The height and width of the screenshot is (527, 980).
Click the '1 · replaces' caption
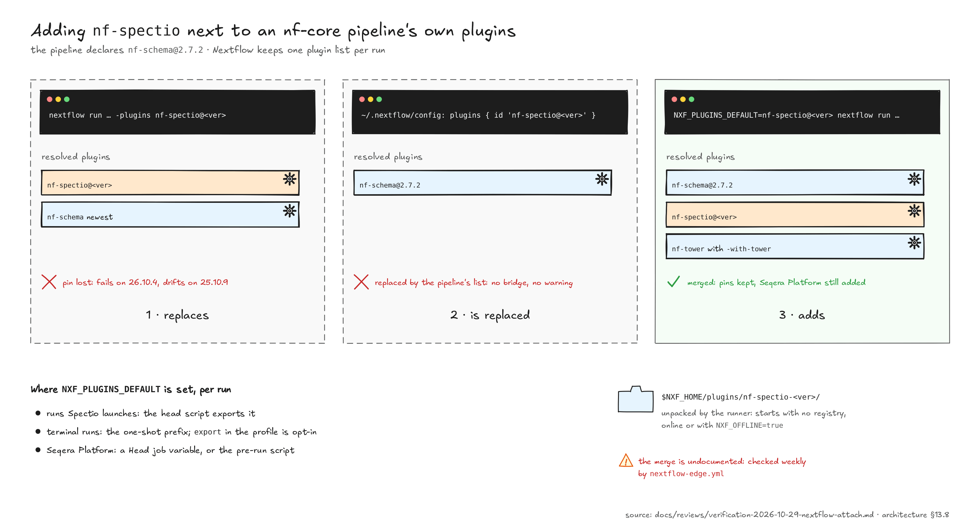pos(177,315)
